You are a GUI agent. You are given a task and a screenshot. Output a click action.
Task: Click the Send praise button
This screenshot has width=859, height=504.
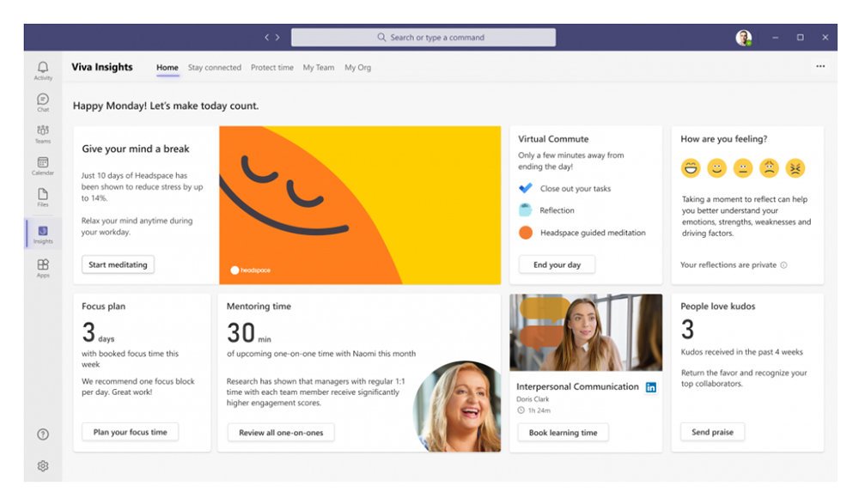click(712, 432)
